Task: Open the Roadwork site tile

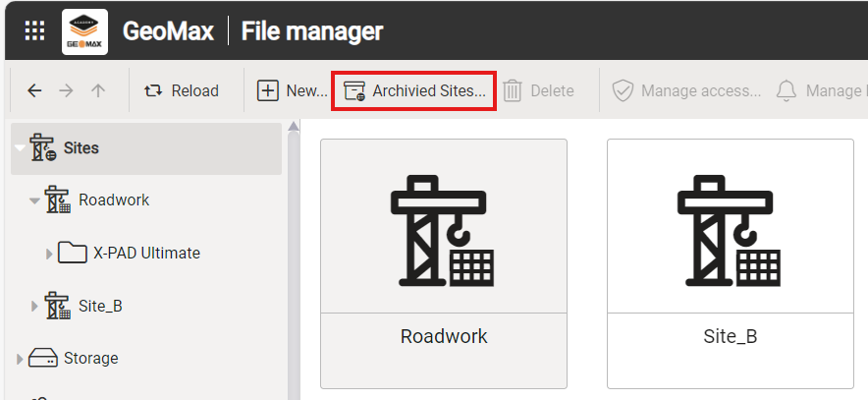Action: click(x=444, y=262)
